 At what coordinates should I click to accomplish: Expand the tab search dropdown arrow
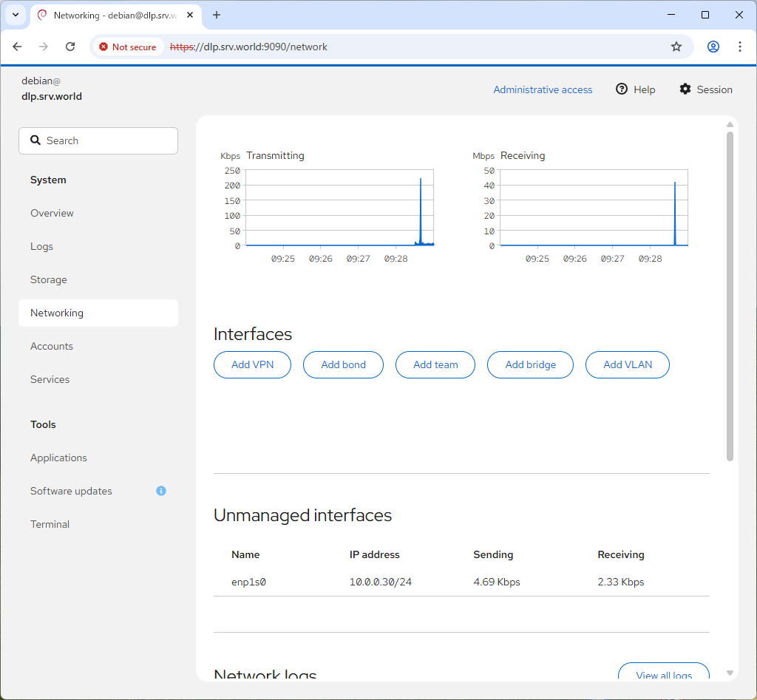point(15,15)
